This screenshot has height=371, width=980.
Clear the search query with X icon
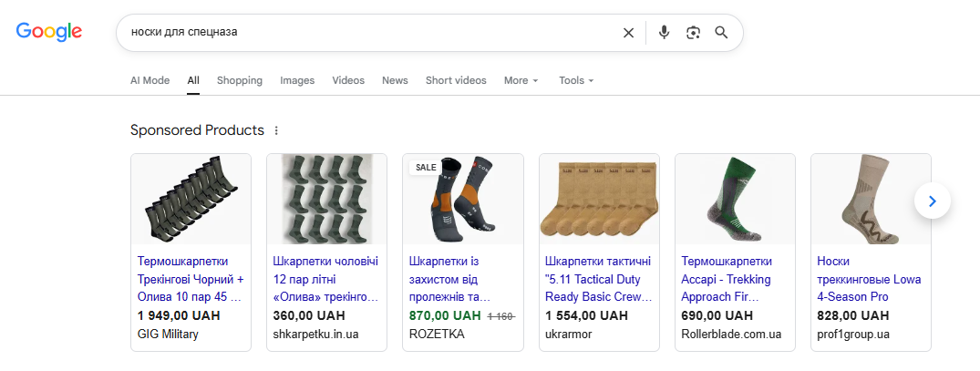point(629,33)
